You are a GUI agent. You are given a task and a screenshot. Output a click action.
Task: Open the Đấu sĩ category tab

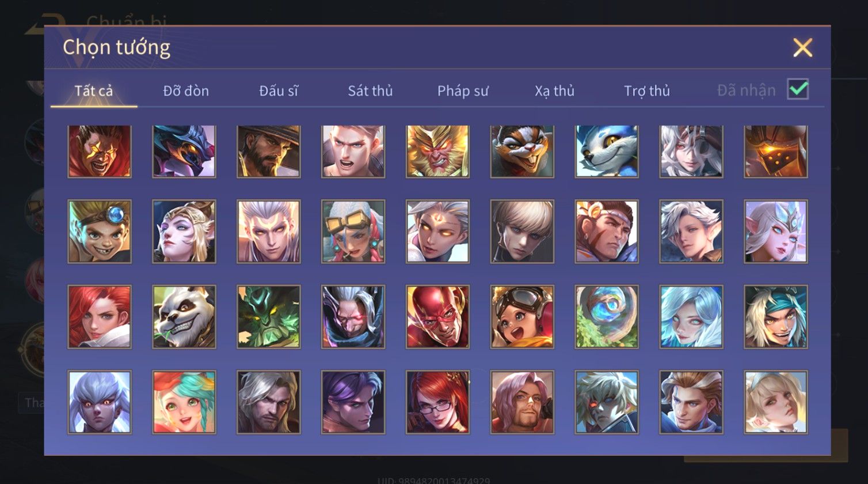point(279,90)
